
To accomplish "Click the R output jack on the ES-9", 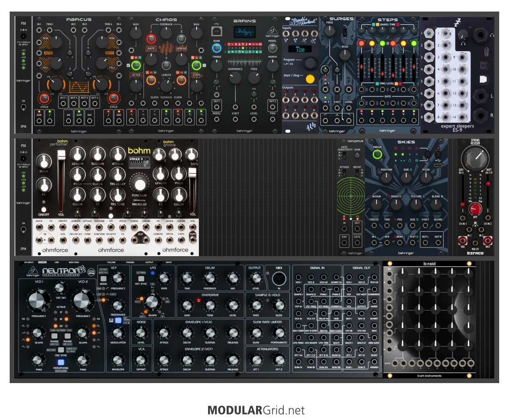I will pos(480,115).
